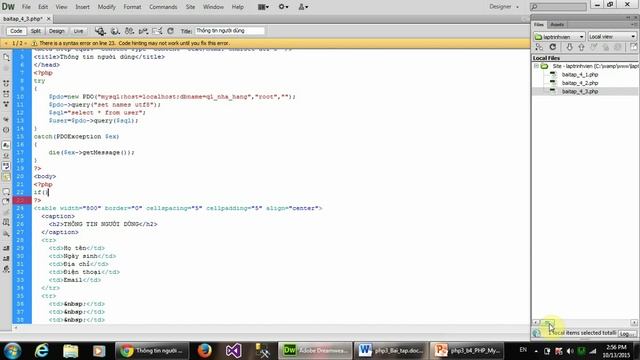Switch to Split view

[36, 31]
